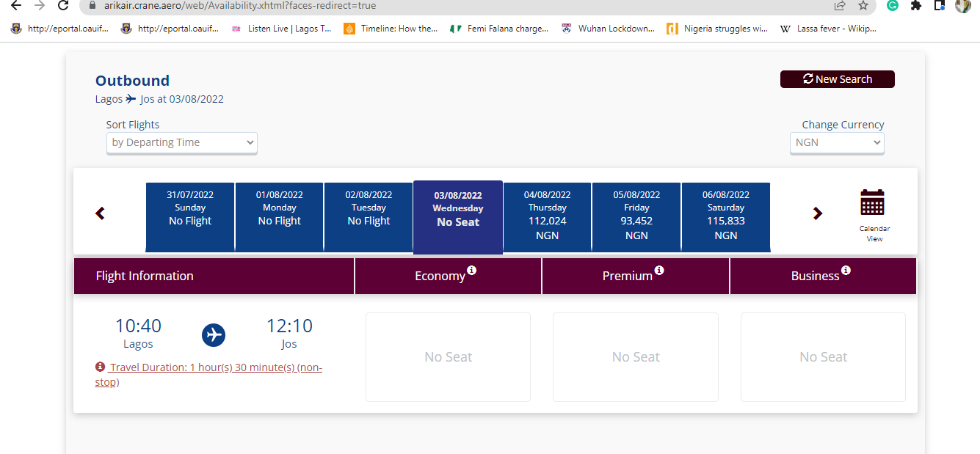This screenshot has width=980, height=454.
Task: Click the Economy No Seat box
Action: pos(448,357)
